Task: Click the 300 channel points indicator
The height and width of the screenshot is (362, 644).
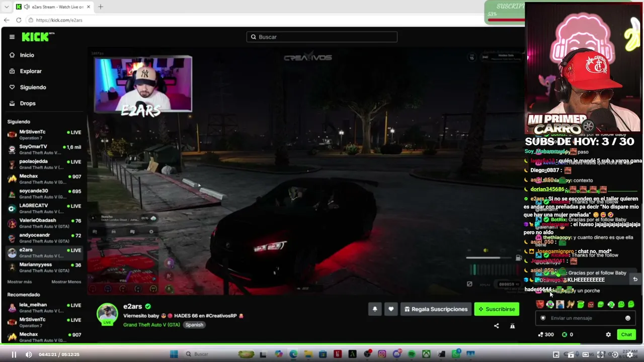Action: pyautogui.click(x=546, y=334)
